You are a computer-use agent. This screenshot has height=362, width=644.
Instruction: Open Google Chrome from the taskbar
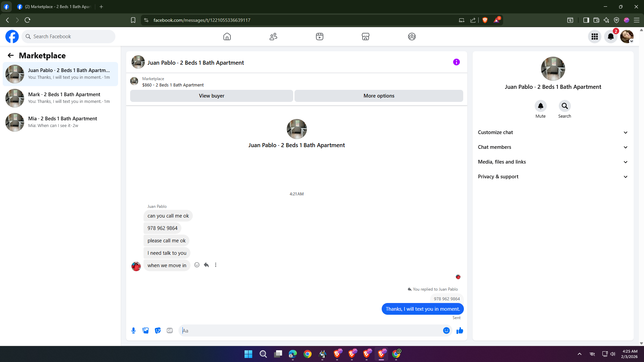(308, 354)
